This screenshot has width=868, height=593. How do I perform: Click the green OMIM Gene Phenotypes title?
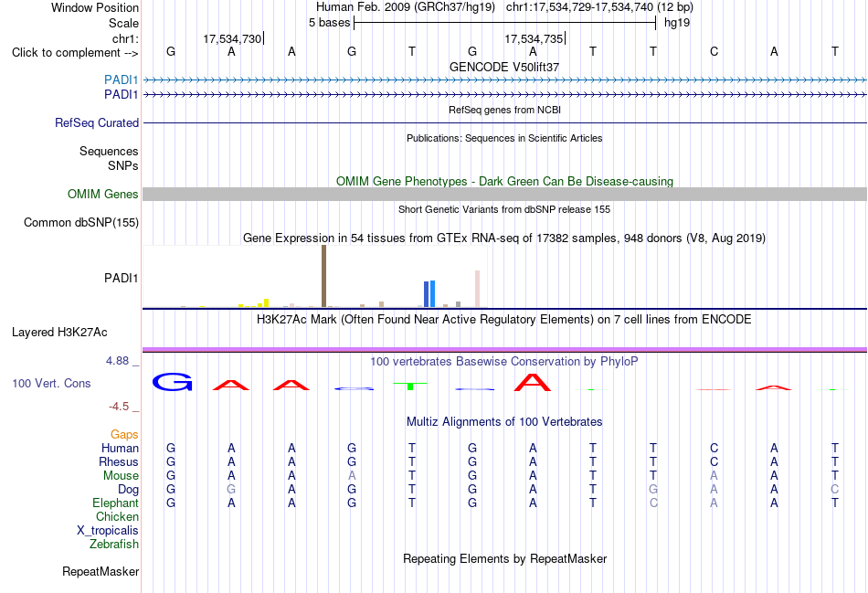tap(504, 181)
